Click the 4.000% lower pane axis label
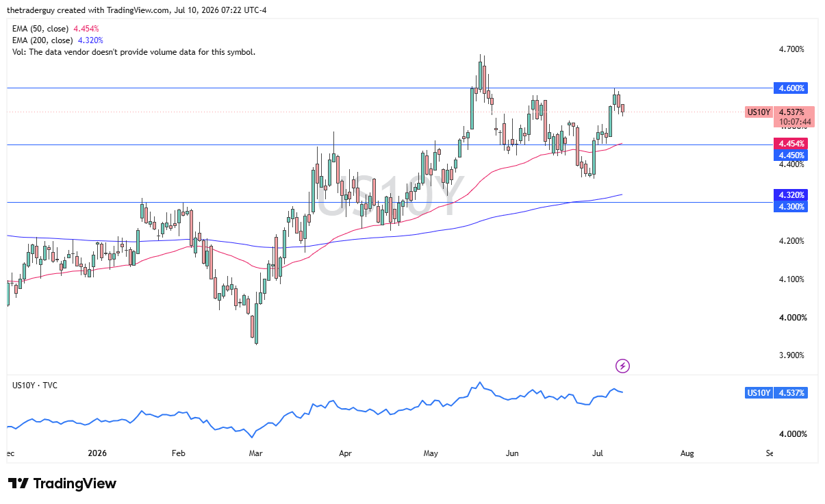This screenshot has height=504, width=825. point(791,434)
